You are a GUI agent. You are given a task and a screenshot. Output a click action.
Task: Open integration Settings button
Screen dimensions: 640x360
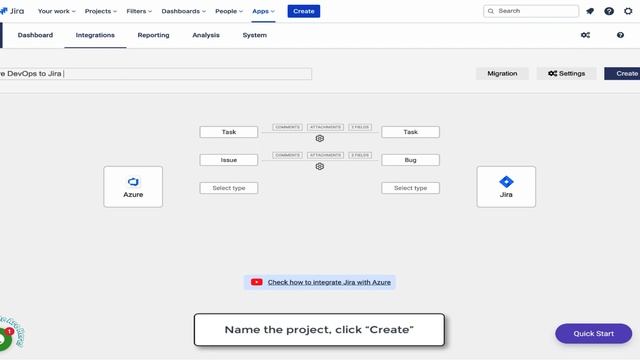[x=567, y=73]
